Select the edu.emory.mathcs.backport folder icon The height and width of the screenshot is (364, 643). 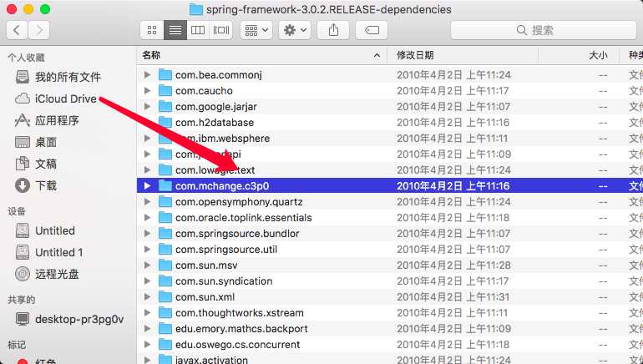tap(165, 329)
